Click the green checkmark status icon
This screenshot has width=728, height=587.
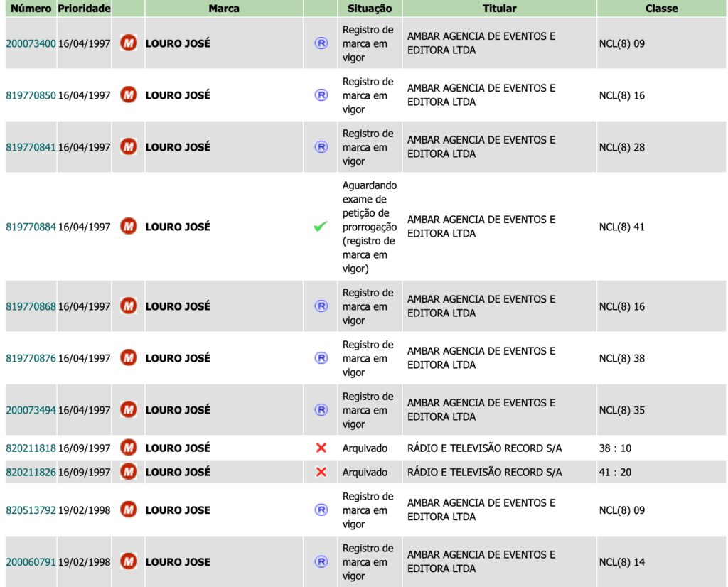click(321, 227)
